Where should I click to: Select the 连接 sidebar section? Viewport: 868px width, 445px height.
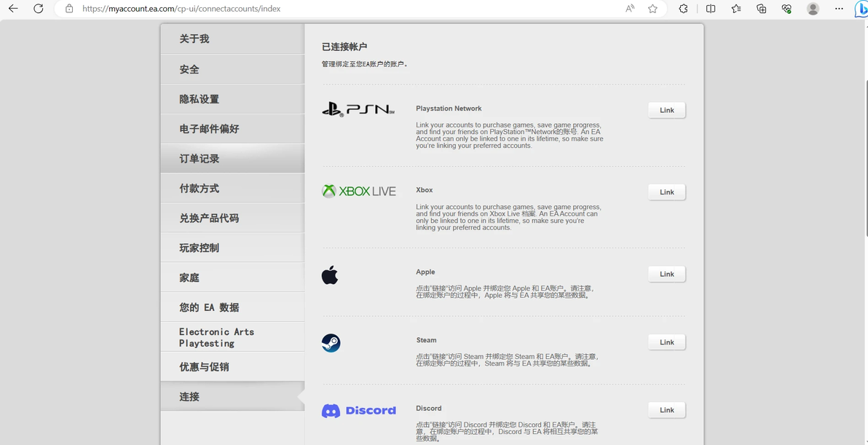coord(232,397)
